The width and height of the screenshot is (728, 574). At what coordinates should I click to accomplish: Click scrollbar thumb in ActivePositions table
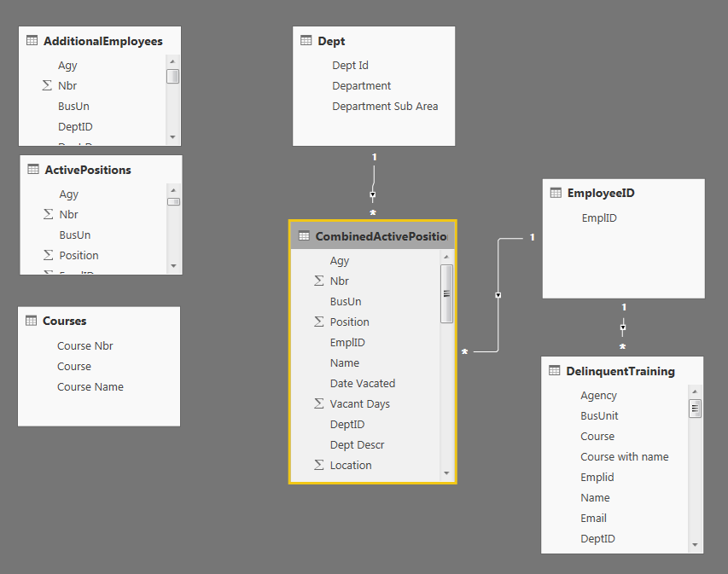[173, 201]
